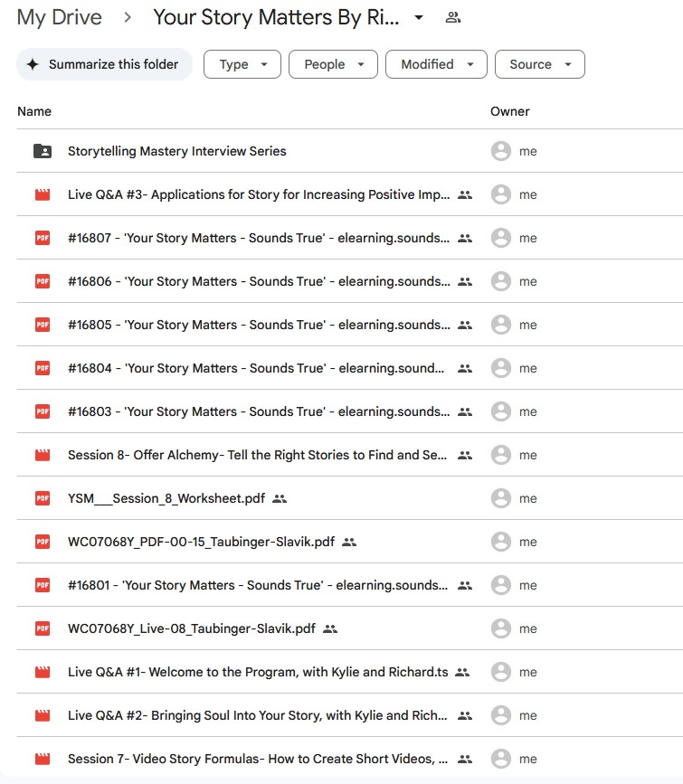Sort files by the Name column header
The height and width of the screenshot is (784, 683).
(34, 111)
